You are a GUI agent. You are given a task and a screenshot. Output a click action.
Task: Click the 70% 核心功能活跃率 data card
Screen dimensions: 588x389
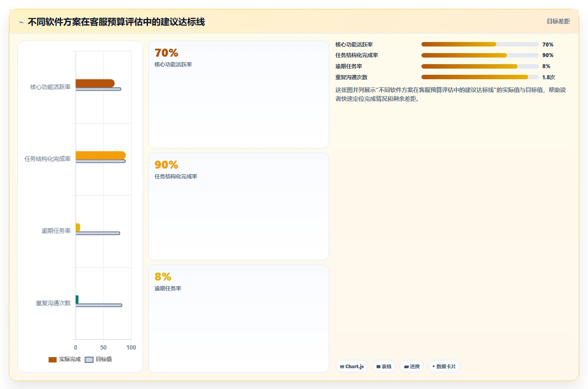pyautogui.click(x=239, y=94)
